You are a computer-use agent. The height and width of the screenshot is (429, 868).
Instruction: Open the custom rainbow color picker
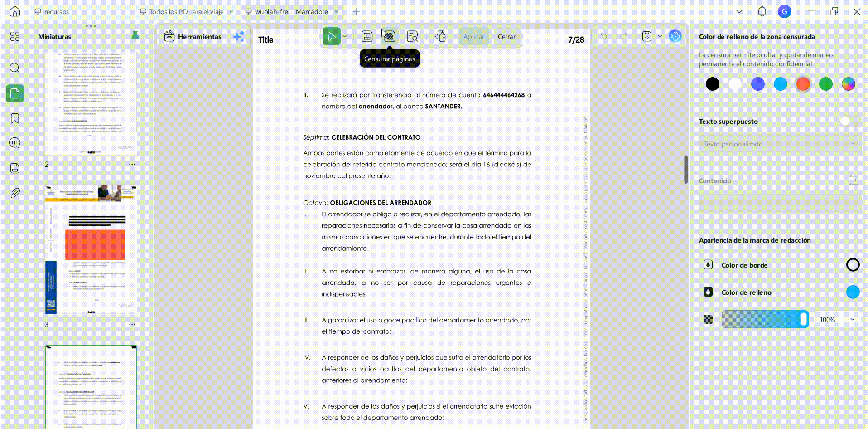849,84
